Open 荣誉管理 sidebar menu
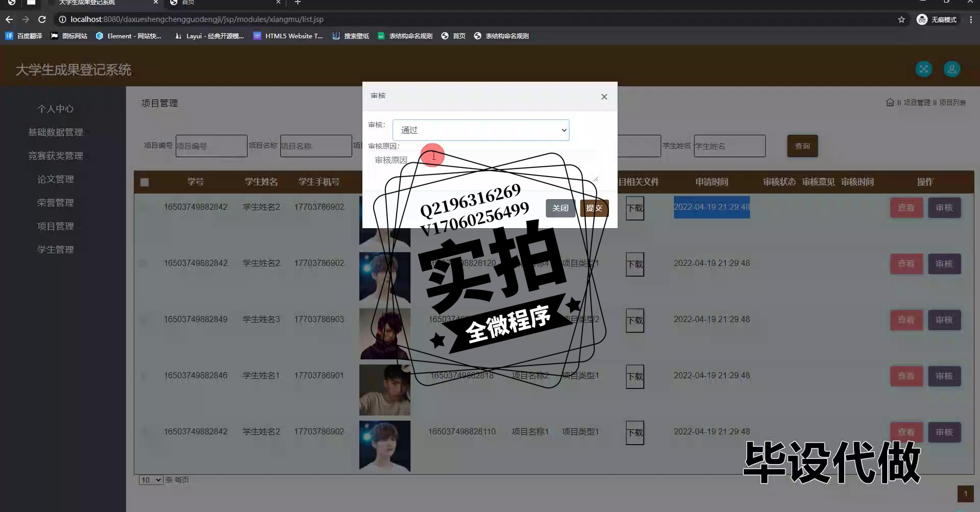Image resolution: width=980 pixels, height=512 pixels. [56, 203]
